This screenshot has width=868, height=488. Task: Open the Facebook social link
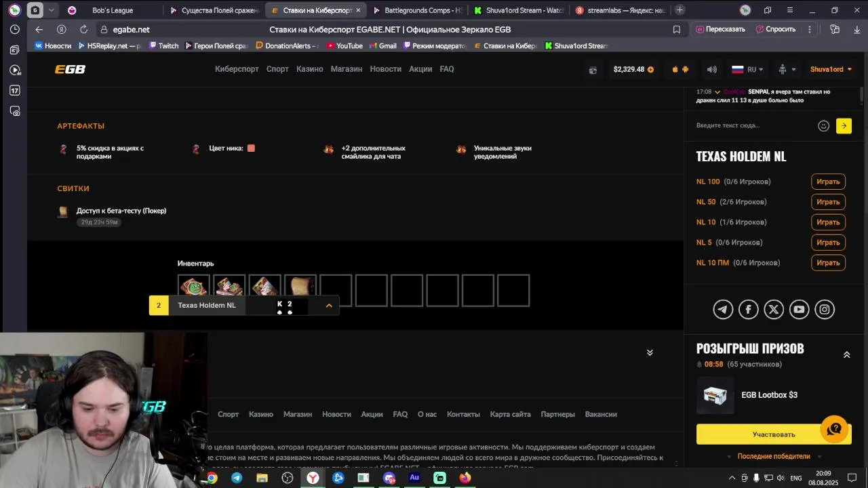point(749,310)
